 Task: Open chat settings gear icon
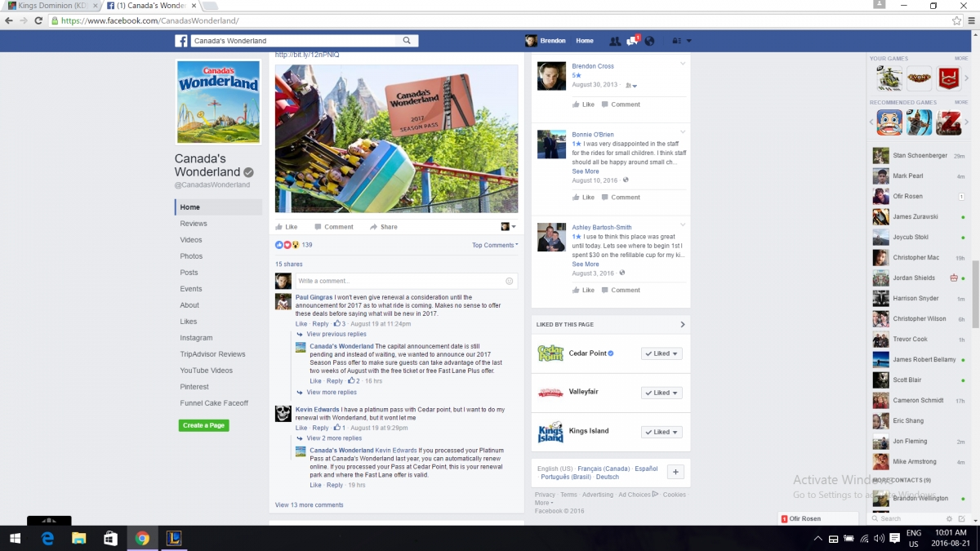click(949, 518)
